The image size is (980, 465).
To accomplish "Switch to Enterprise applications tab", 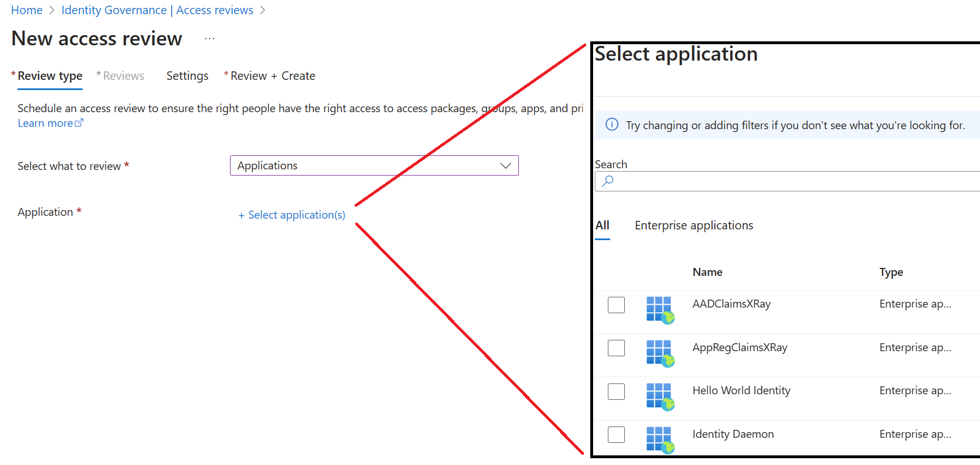I will pos(694,225).
